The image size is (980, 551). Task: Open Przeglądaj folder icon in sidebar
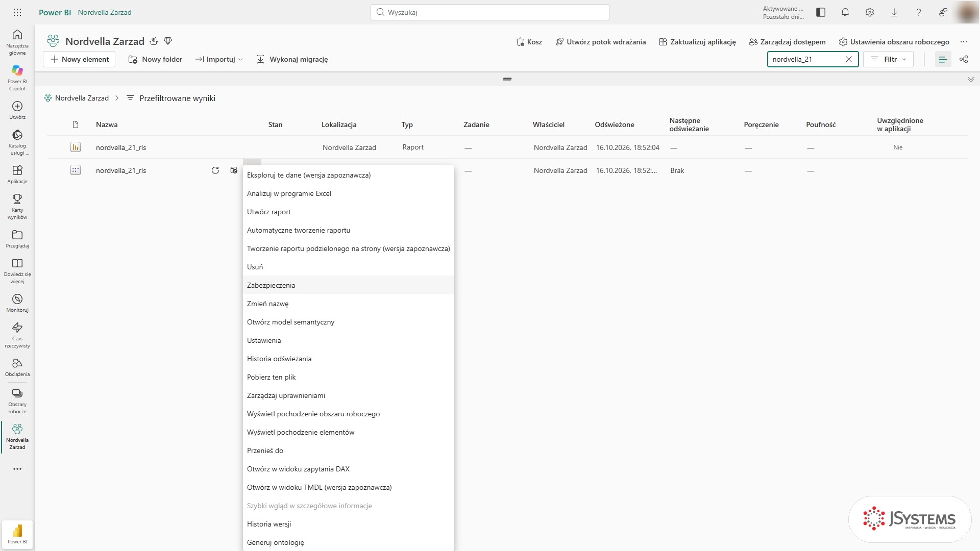click(x=17, y=235)
